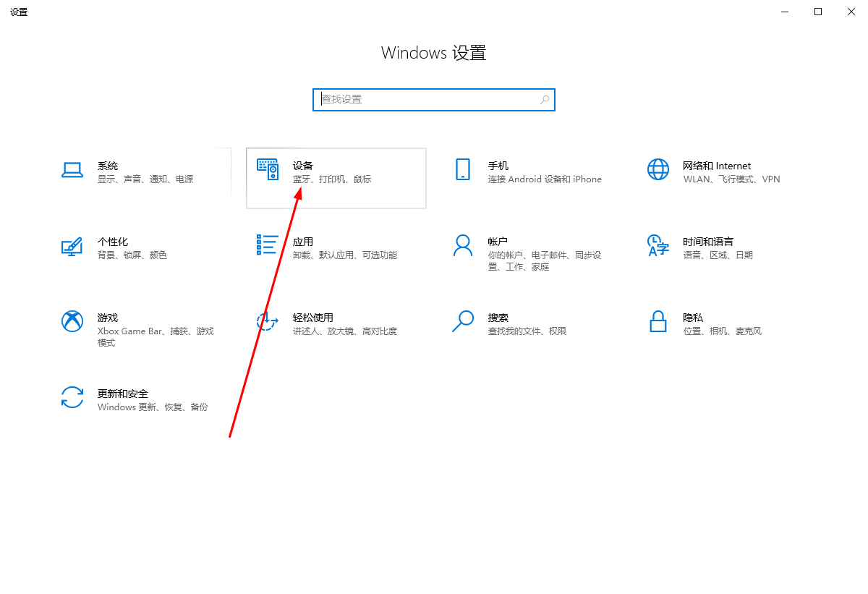Image resolution: width=868 pixels, height=594 pixels.
Task: Click the magnifier icon in search box
Action: coord(545,100)
